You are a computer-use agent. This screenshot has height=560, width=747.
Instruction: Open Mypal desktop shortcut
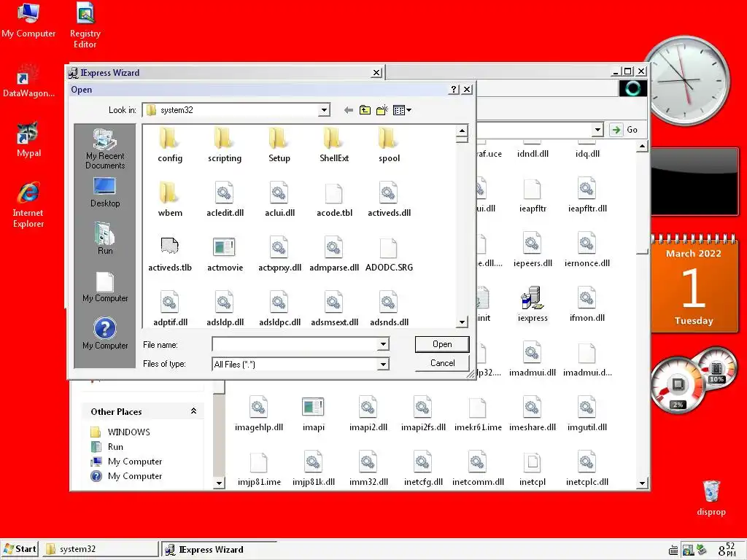point(28,139)
